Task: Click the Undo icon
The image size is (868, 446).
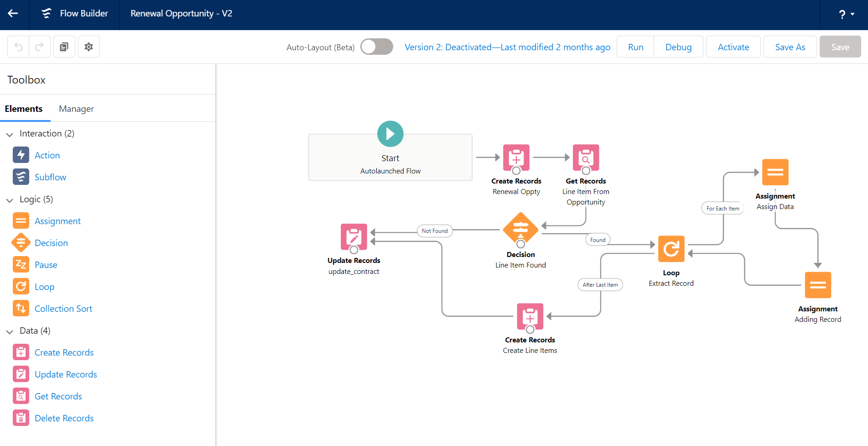Action: pyautogui.click(x=18, y=47)
